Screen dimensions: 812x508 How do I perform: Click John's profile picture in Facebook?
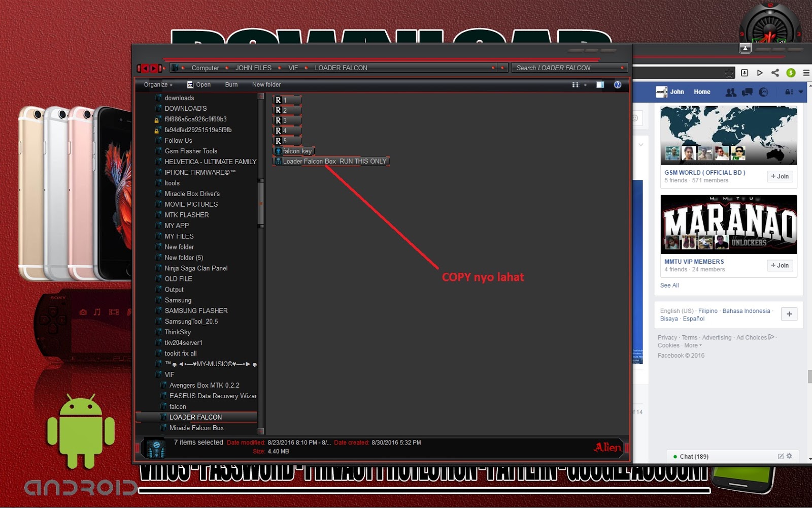coord(661,92)
